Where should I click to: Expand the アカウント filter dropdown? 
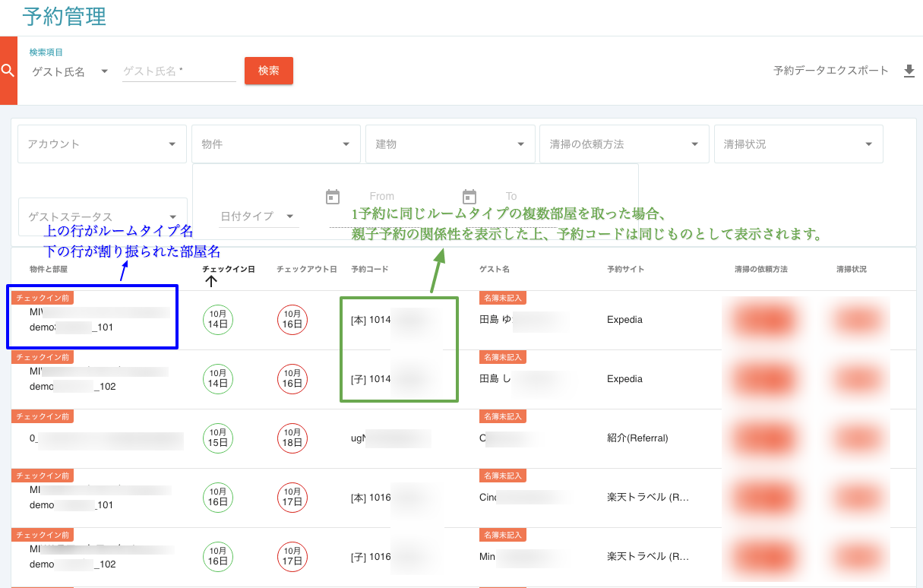(103, 144)
